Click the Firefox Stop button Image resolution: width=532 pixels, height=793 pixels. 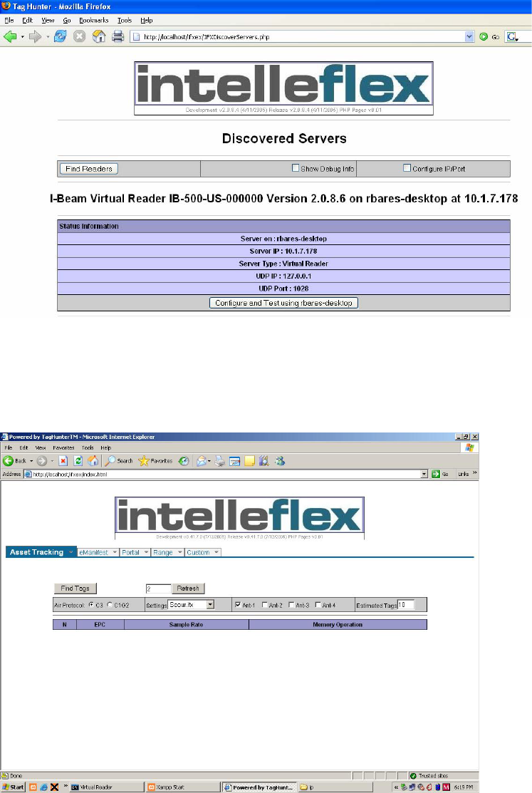(x=79, y=36)
